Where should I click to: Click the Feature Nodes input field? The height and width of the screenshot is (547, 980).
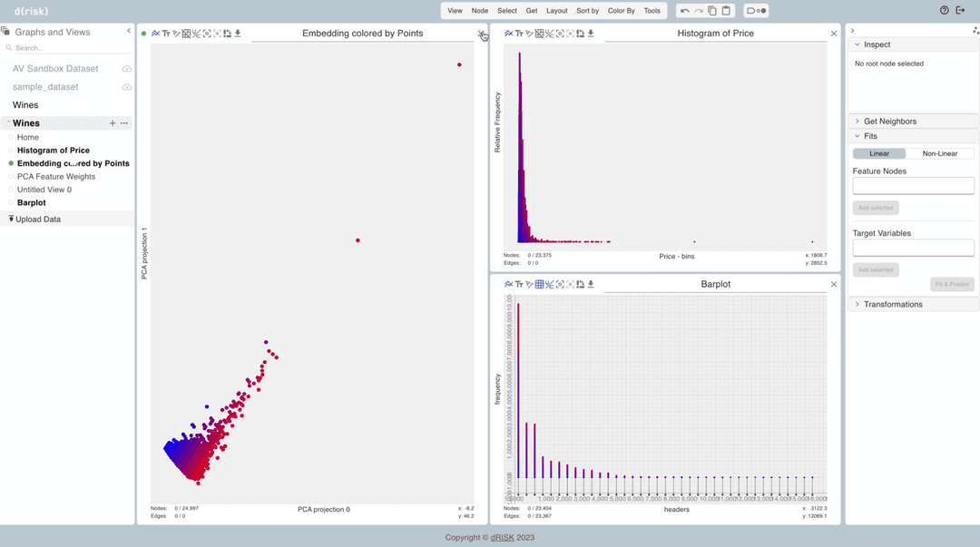(x=913, y=186)
